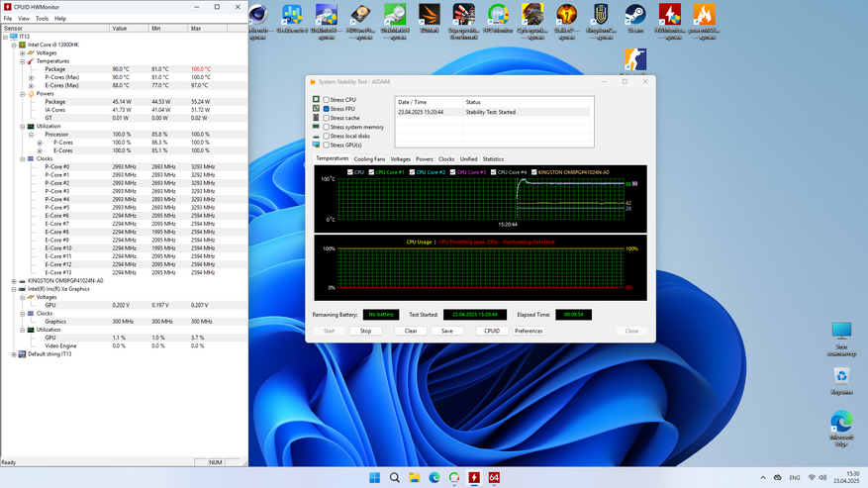This screenshot has width=868, height=488.
Task: Click the Preferences button
Action: point(529,331)
